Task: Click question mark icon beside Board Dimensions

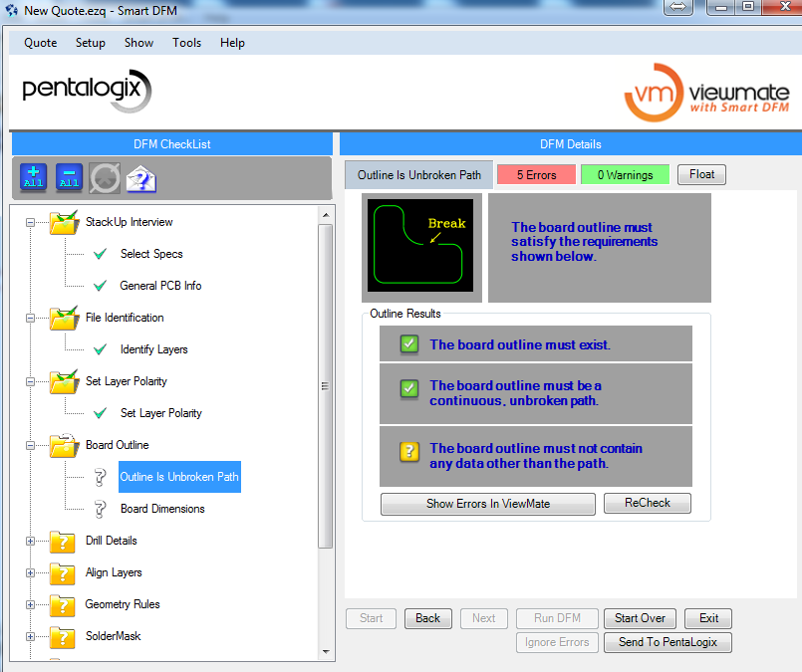Action: [101, 509]
